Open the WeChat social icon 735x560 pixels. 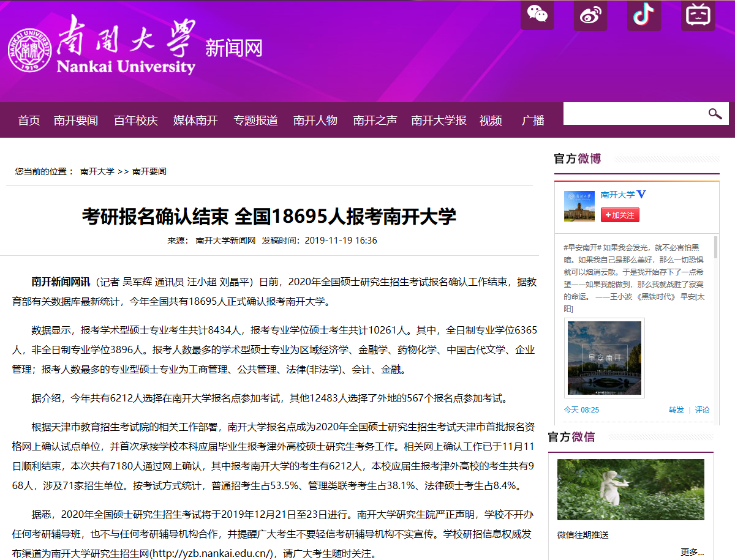pyautogui.click(x=537, y=15)
